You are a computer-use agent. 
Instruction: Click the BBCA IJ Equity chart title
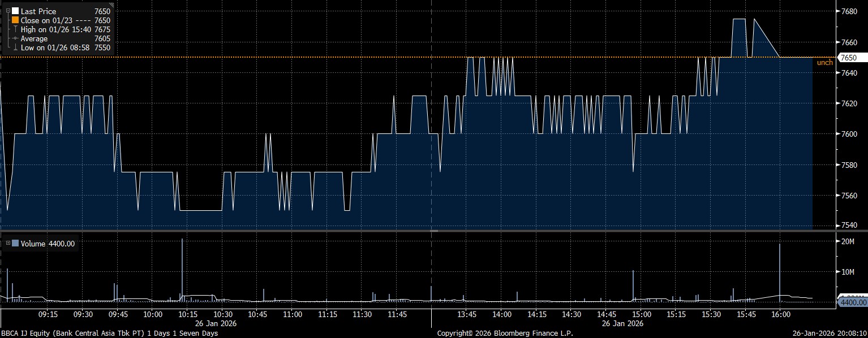[109, 333]
